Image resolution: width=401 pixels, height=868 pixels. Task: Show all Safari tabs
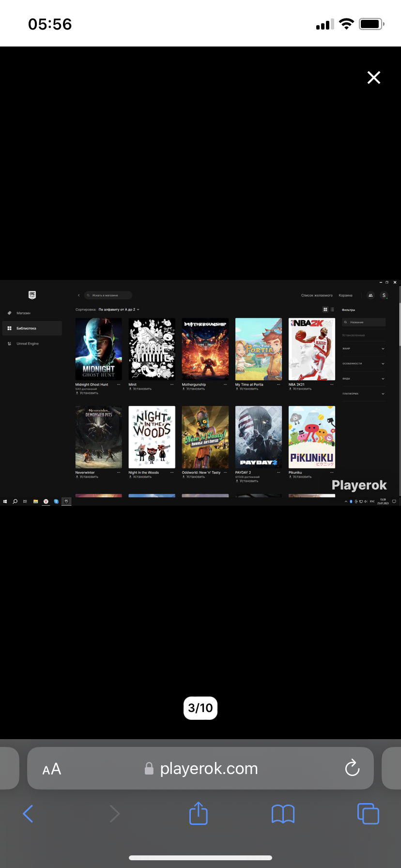(368, 814)
